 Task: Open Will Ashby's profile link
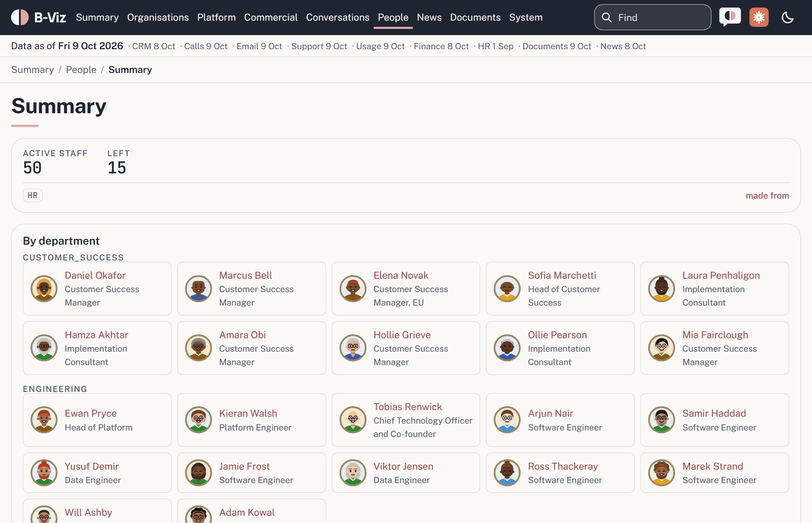click(88, 512)
